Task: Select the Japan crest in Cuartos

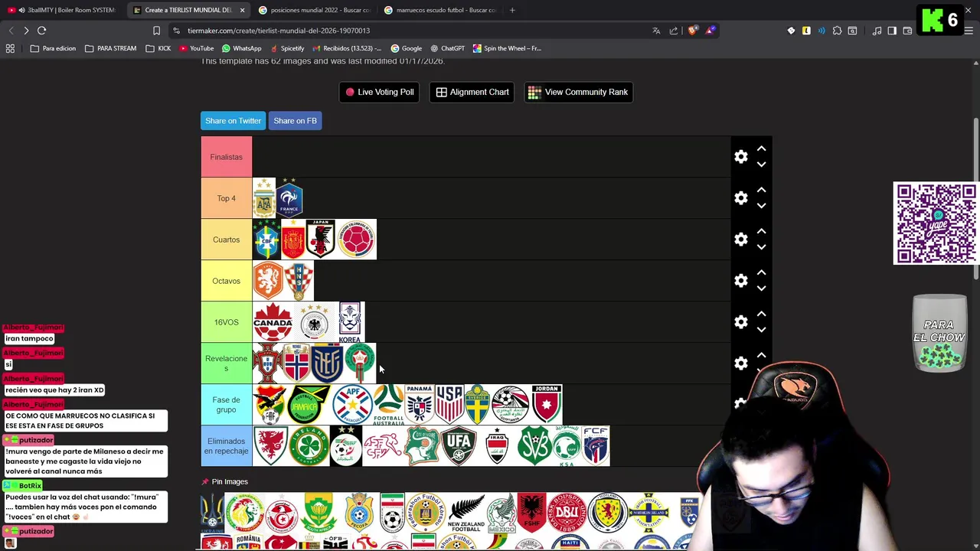Action: (x=320, y=240)
